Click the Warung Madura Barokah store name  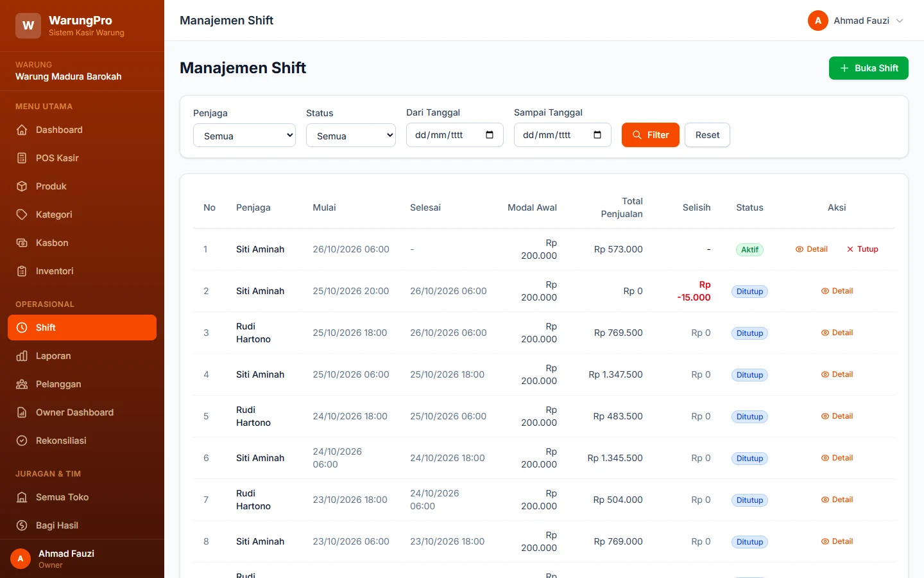69,76
